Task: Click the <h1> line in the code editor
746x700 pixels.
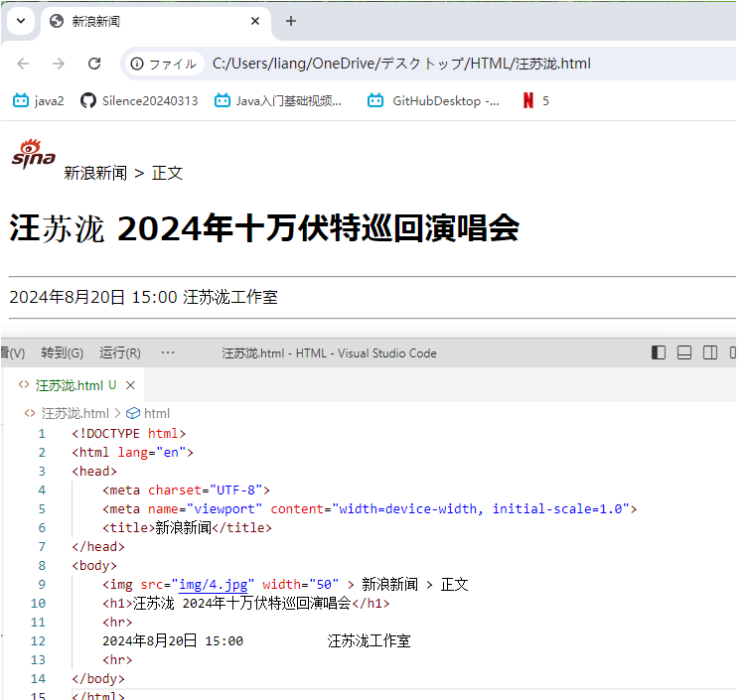Action: click(246, 603)
